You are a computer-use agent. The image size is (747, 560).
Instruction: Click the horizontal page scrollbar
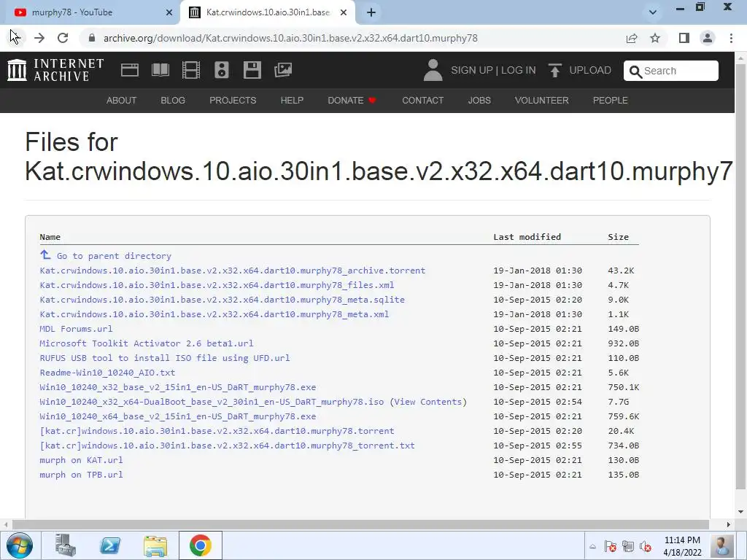click(x=360, y=525)
